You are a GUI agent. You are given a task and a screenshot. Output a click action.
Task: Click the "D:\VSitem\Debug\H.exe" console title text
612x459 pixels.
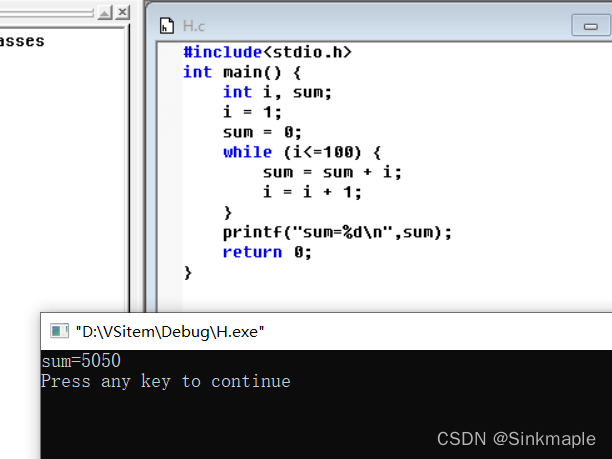coord(170,332)
